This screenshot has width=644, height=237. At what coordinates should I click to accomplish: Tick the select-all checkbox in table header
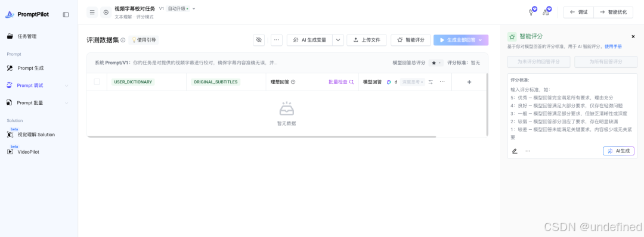point(97,82)
